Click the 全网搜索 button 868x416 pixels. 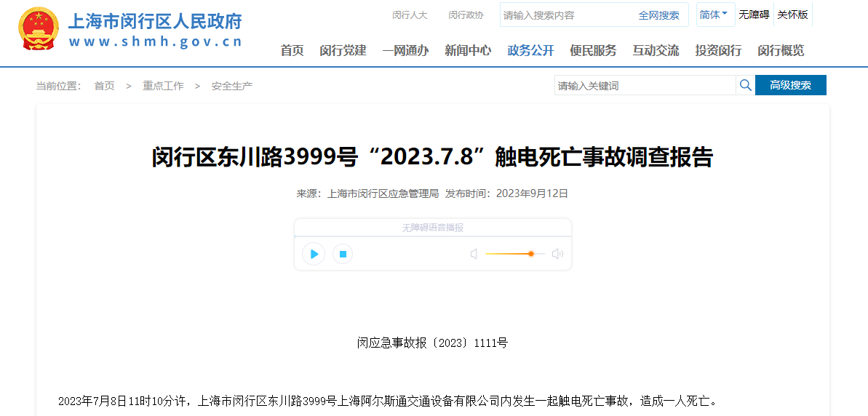(658, 15)
